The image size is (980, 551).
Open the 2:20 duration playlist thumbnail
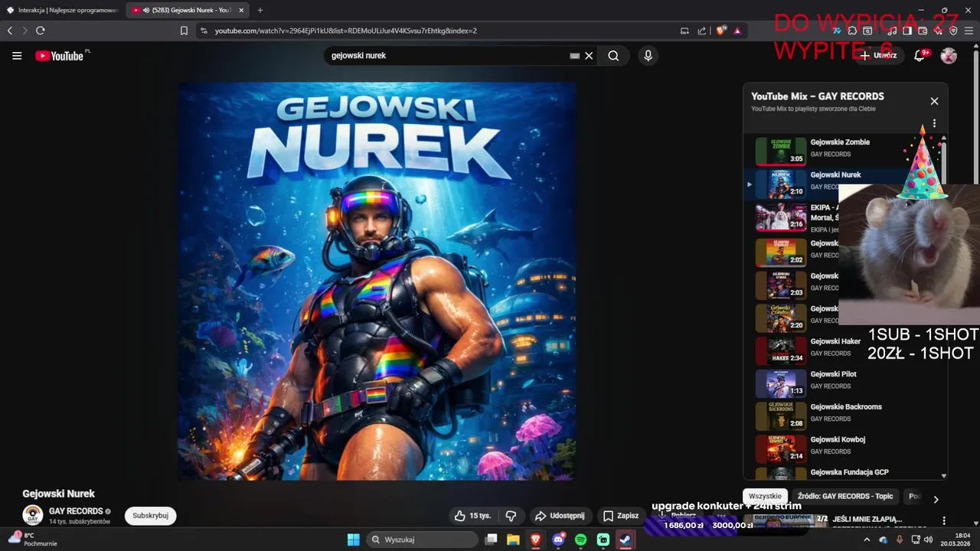(x=781, y=318)
